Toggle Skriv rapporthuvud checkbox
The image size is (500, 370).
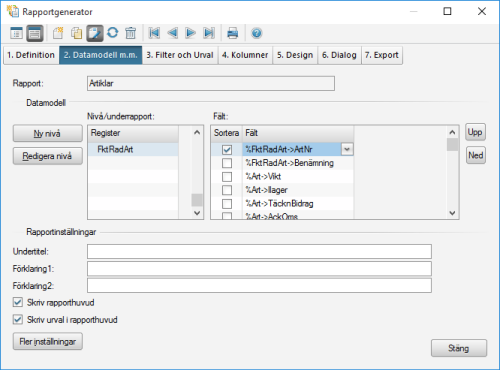pyautogui.click(x=17, y=302)
